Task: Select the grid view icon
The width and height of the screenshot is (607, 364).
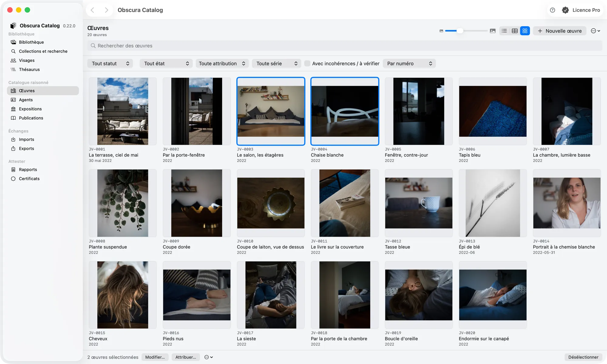Action: pyautogui.click(x=525, y=31)
